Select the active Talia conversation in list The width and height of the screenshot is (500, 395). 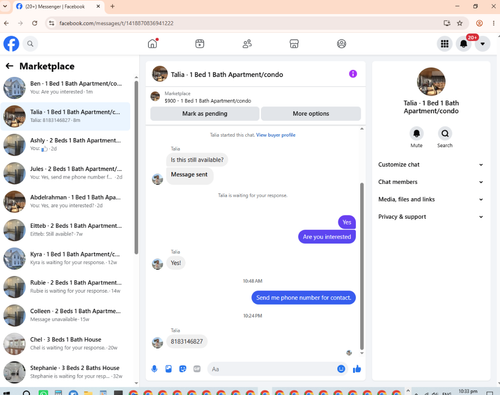coord(65,116)
